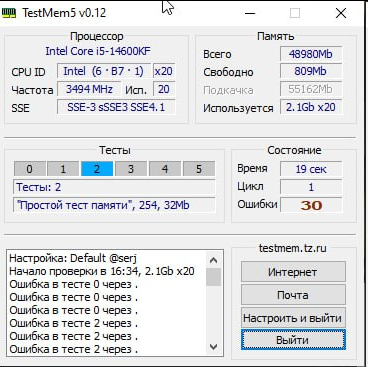Click the total memory value 48980Mb
This screenshot has height=367, width=368.
coord(311,54)
